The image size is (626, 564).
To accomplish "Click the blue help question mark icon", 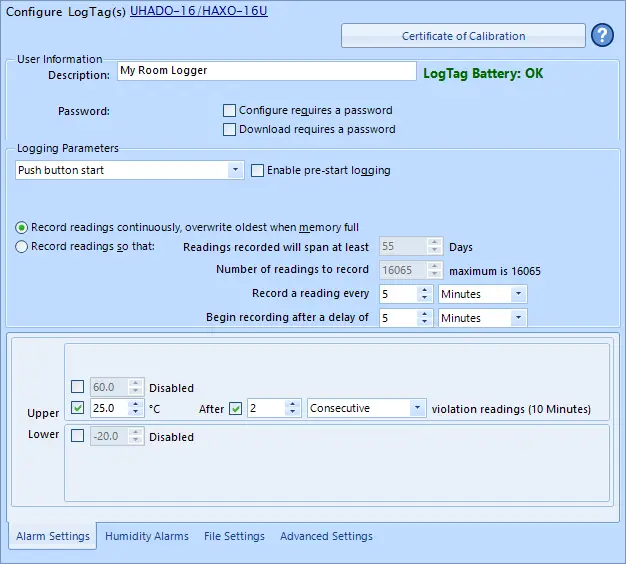I will [602, 36].
